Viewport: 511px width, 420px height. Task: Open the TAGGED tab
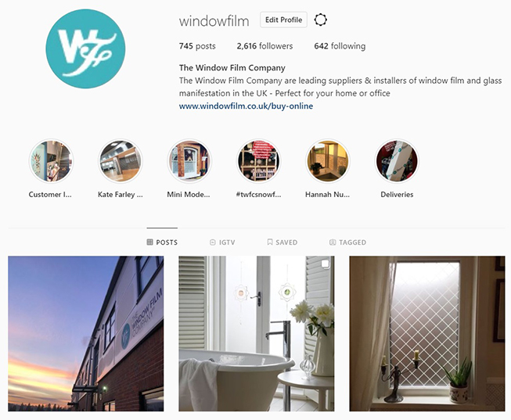(347, 242)
